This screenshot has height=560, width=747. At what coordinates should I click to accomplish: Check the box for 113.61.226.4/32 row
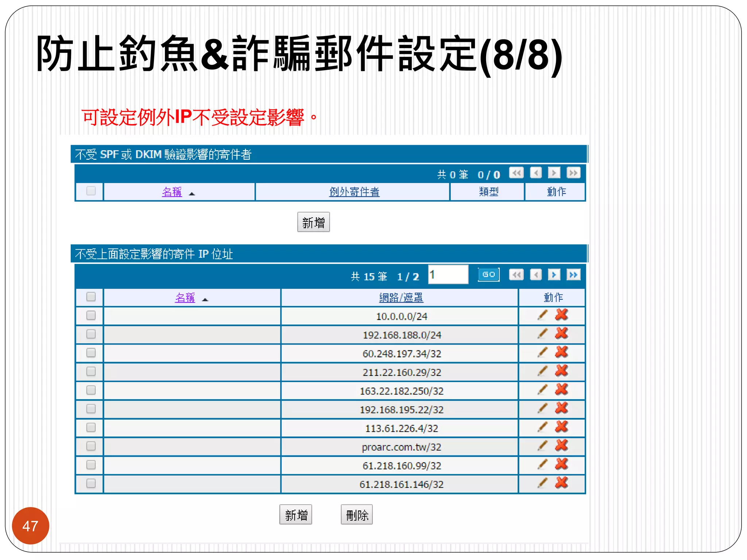click(x=91, y=427)
